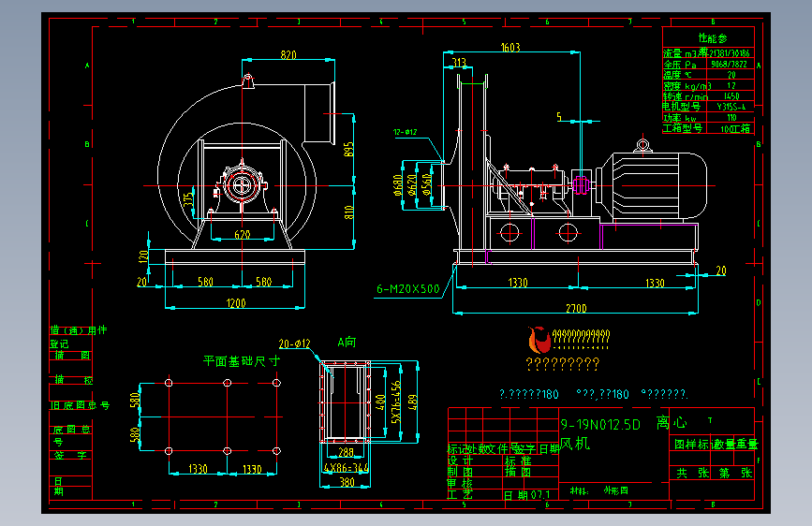Select the 380 flange width dimension
The width and height of the screenshot is (812, 526).
347,483
